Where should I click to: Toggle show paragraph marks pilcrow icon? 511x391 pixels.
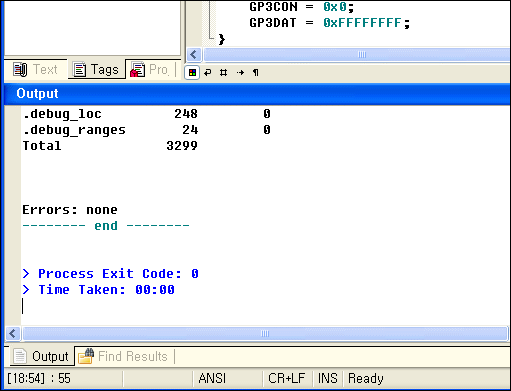coord(256,72)
